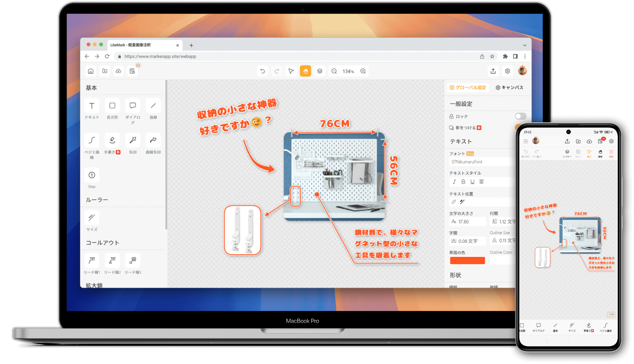634x364 pixels.
Task: Select the 矢印 arrow tool
Action: (133, 140)
